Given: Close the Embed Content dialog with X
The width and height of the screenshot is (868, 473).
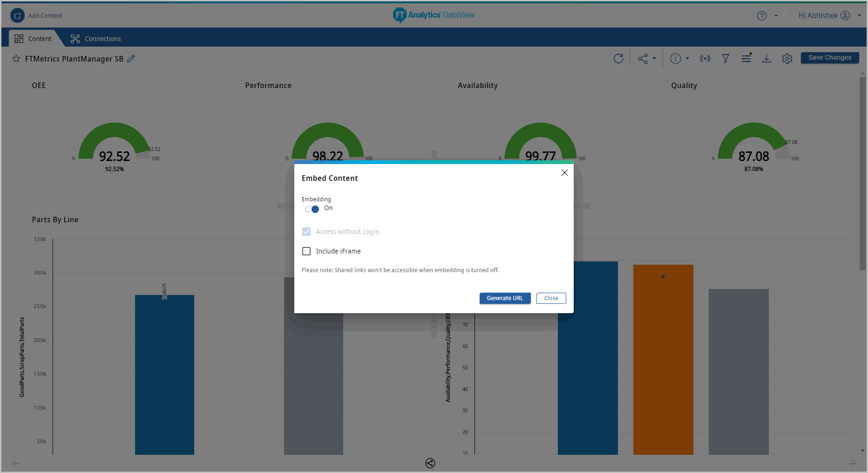Looking at the screenshot, I should 564,172.
